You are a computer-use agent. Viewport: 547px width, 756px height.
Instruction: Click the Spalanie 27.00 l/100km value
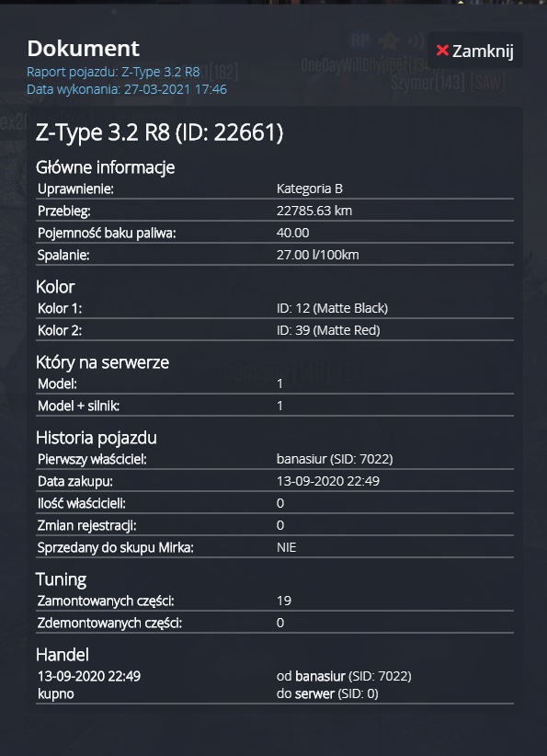[x=317, y=255]
